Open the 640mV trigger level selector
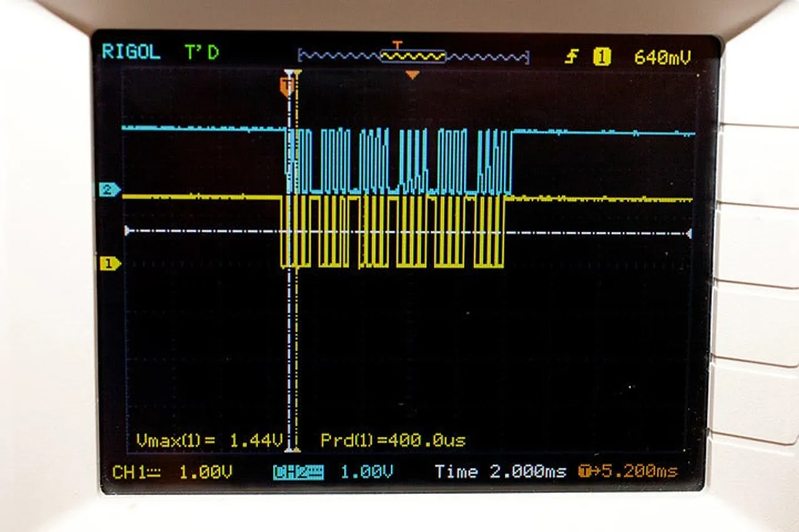Viewport: 799px width, 532px height. coord(664,55)
